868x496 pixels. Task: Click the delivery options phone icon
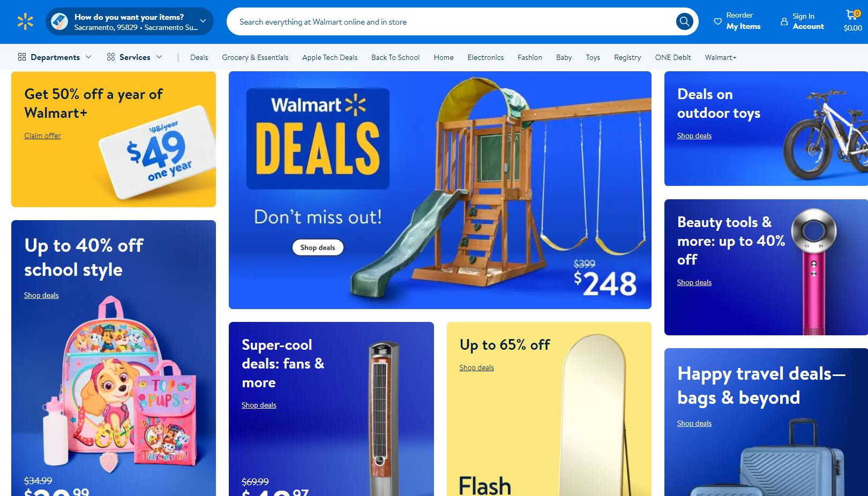click(59, 21)
